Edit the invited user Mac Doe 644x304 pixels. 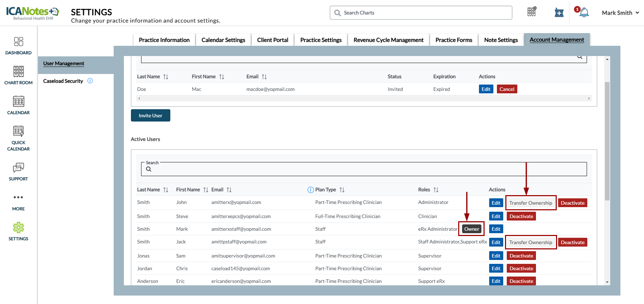click(486, 89)
